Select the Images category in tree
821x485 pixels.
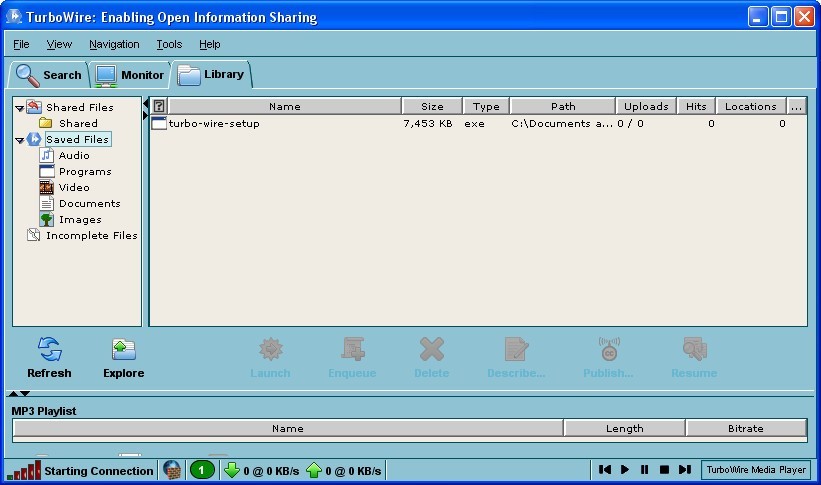coord(79,219)
